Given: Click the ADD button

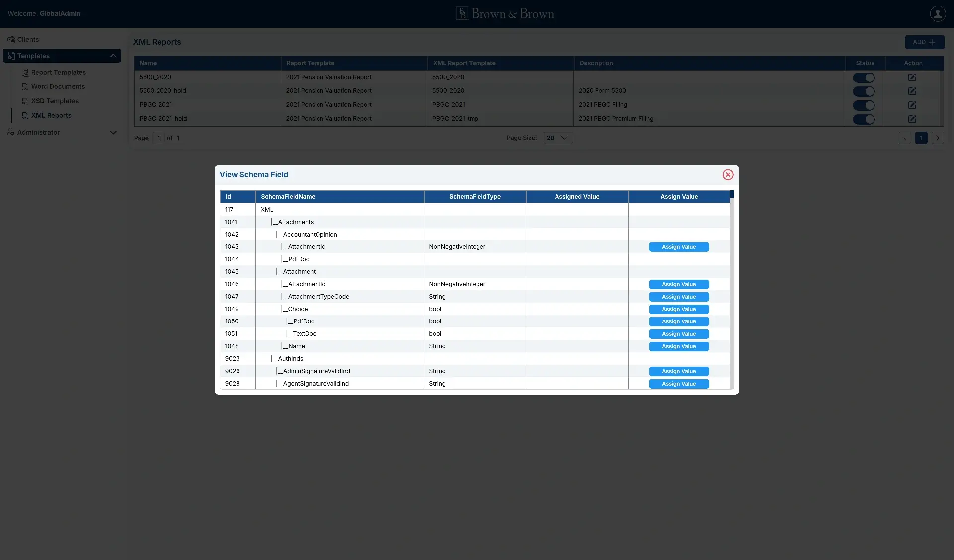Looking at the screenshot, I should click(924, 42).
